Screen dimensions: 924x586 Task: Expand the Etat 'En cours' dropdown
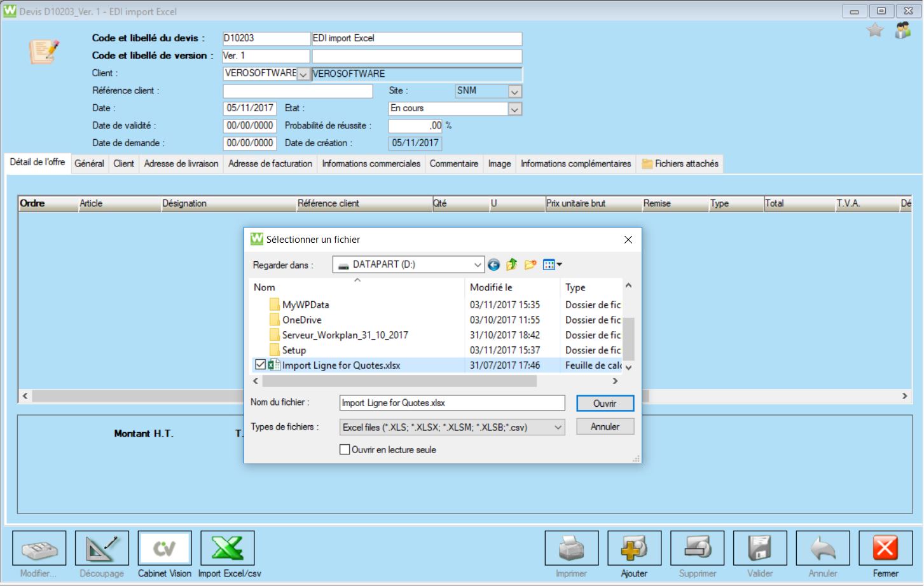click(514, 109)
